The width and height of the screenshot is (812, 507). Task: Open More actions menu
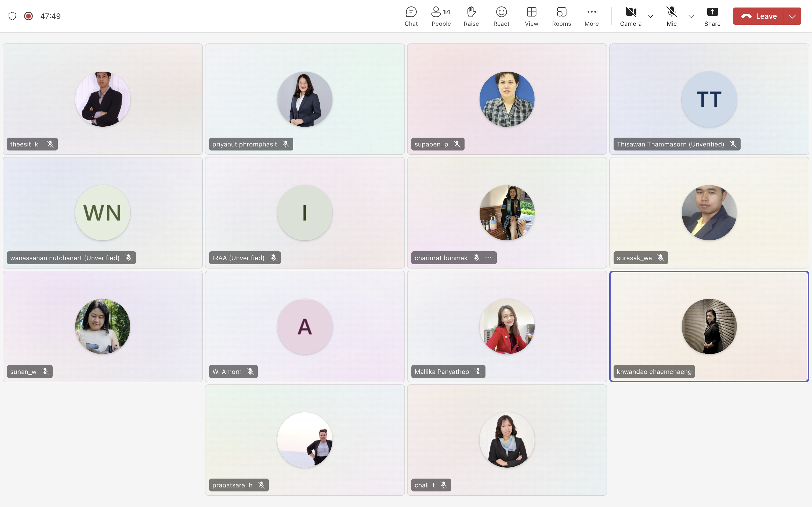(591, 16)
